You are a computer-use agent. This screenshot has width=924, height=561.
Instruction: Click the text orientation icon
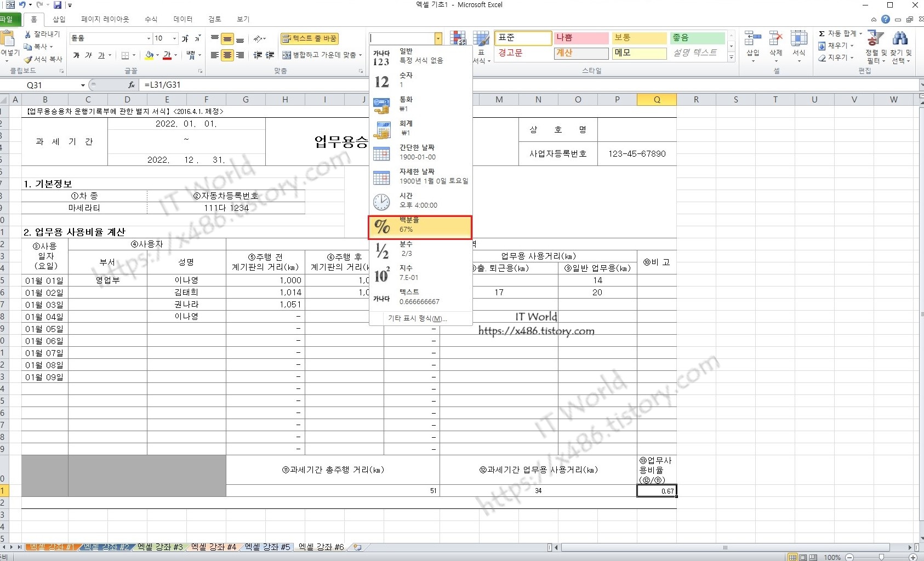(x=258, y=38)
